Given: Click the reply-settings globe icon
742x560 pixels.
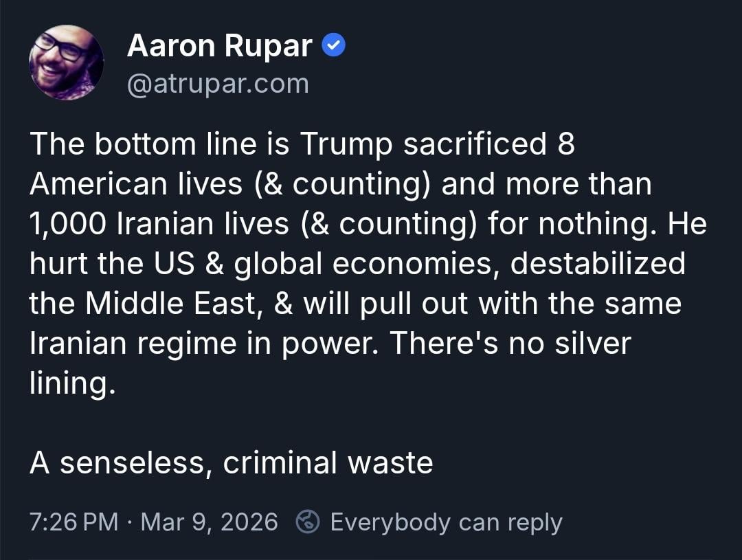Looking at the screenshot, I should click(x=307, y=522).
